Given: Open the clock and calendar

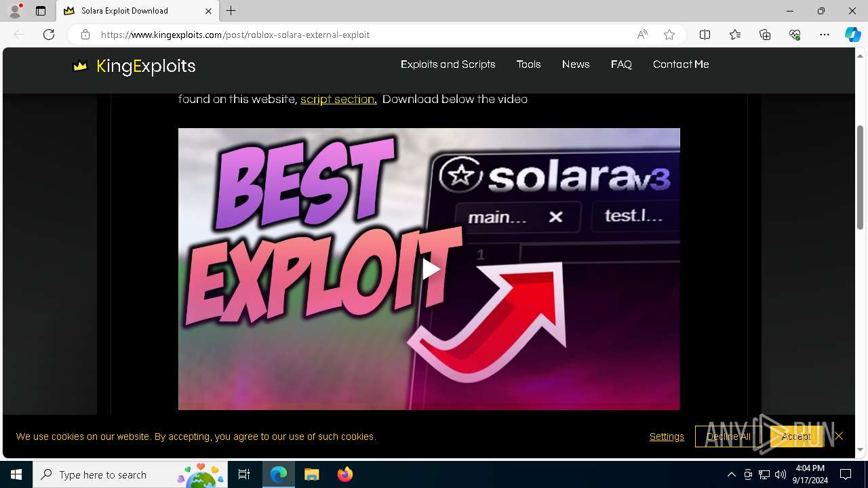Looking at the screenshot, I should pos(811,474).
